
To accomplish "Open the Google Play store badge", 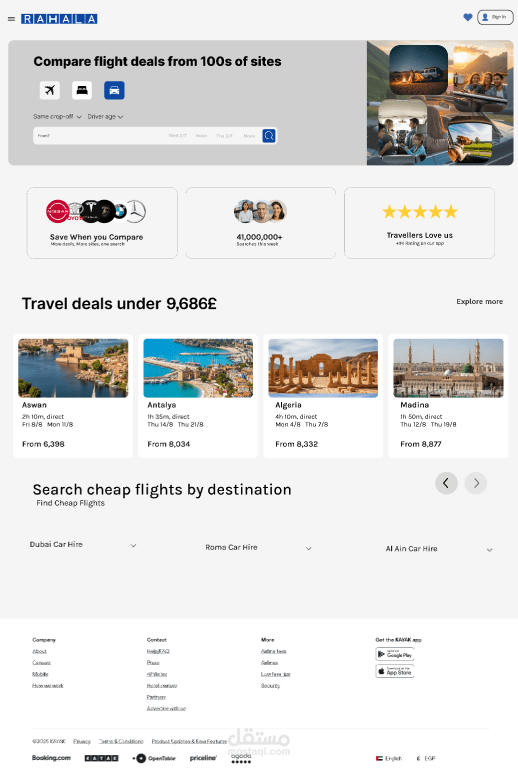I will click(395, 654).
